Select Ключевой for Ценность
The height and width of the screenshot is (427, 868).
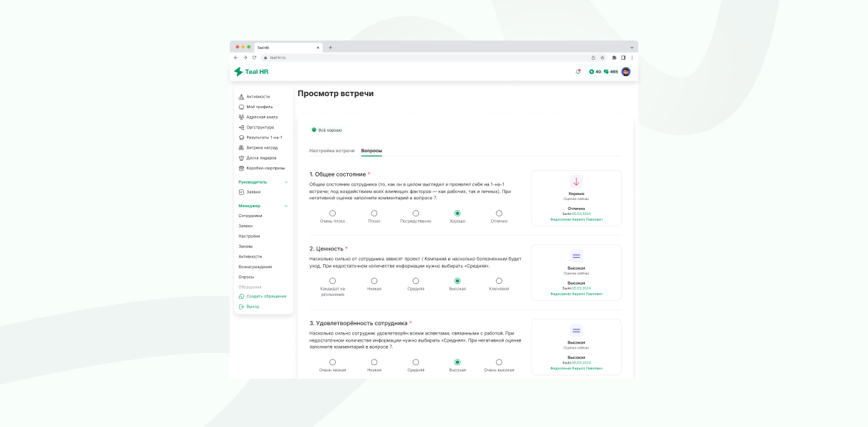tap(499, 281)
